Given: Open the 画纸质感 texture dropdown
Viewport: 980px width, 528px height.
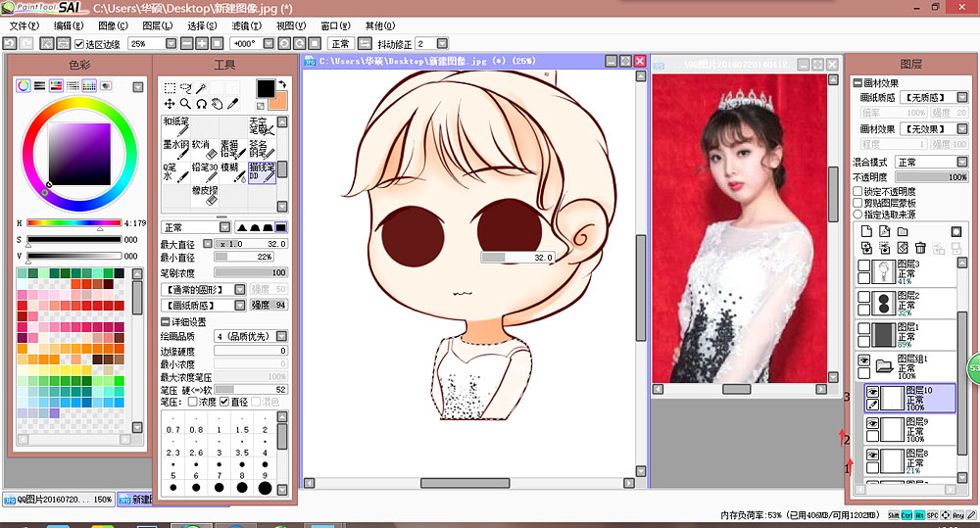Looking at the screenshot, I should click(961, 97).
